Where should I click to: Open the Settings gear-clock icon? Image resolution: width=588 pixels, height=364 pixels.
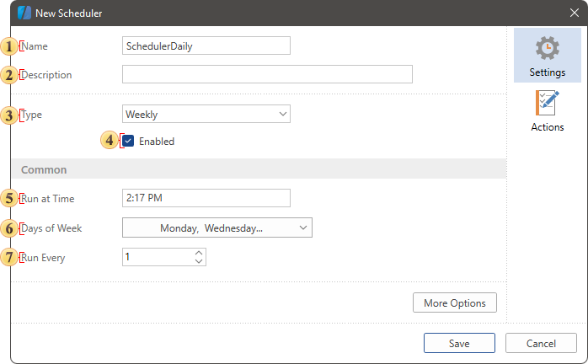547,49
